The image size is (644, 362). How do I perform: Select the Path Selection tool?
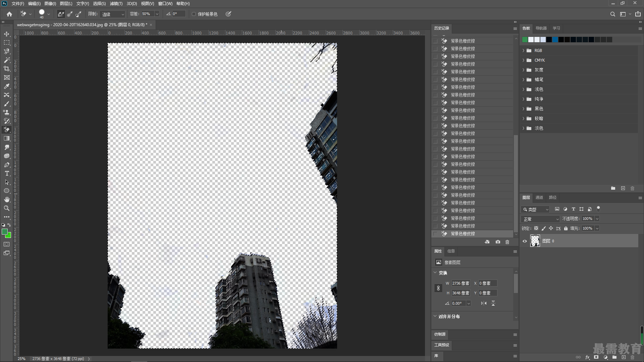(7, 182)
